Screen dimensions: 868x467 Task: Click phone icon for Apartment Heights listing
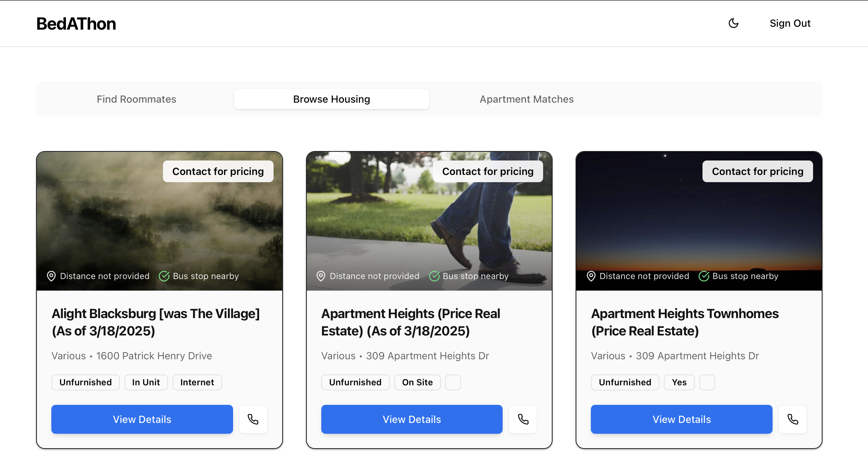(523, 419)
